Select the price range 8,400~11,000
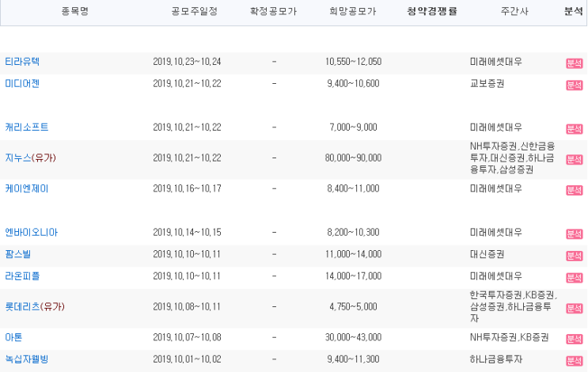Viewport: 588px width, 372px height. pos(353,188)
